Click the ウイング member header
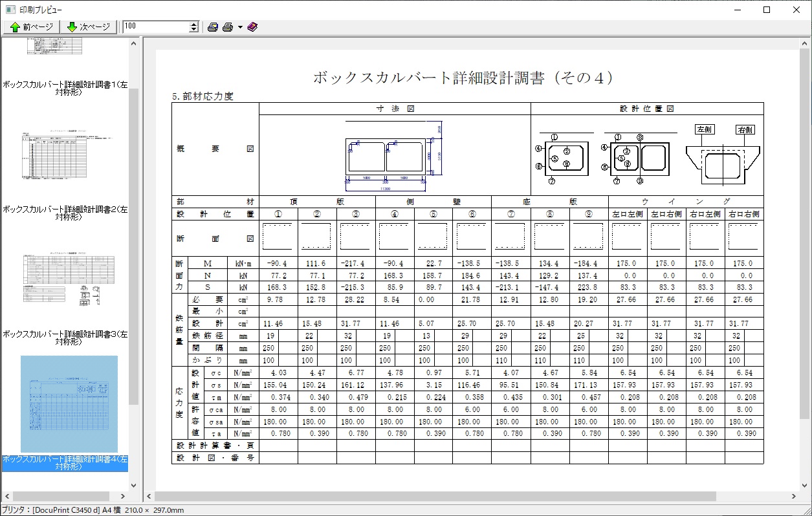Screen dimensions: 812x516 point(686,201)
